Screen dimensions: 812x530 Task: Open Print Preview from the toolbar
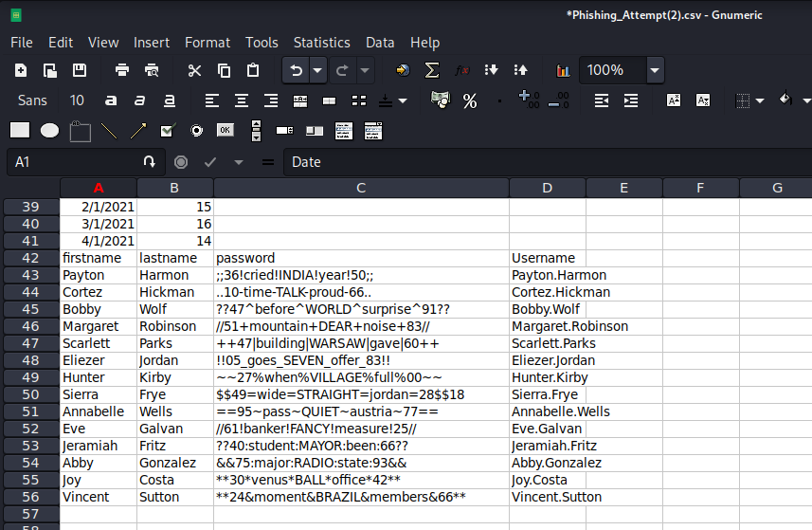pyautogui.click(x=152, y=70)
